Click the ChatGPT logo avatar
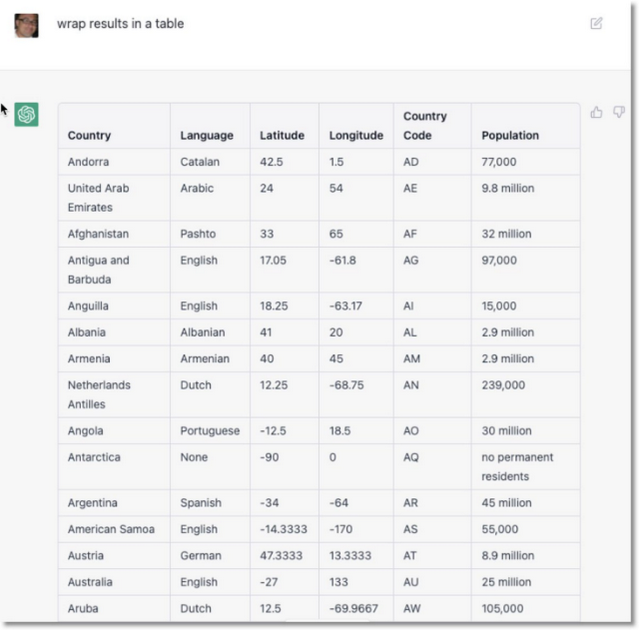 27,114
